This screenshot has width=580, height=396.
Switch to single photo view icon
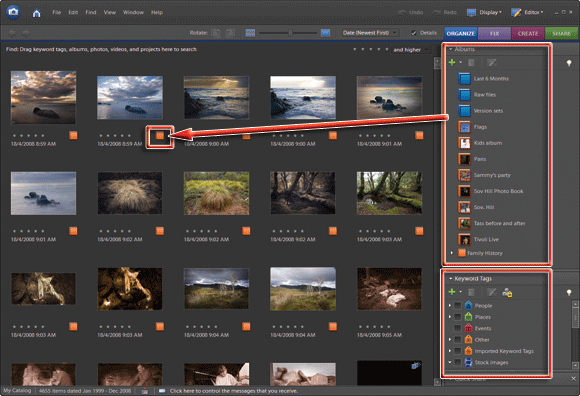coord(325,33)
